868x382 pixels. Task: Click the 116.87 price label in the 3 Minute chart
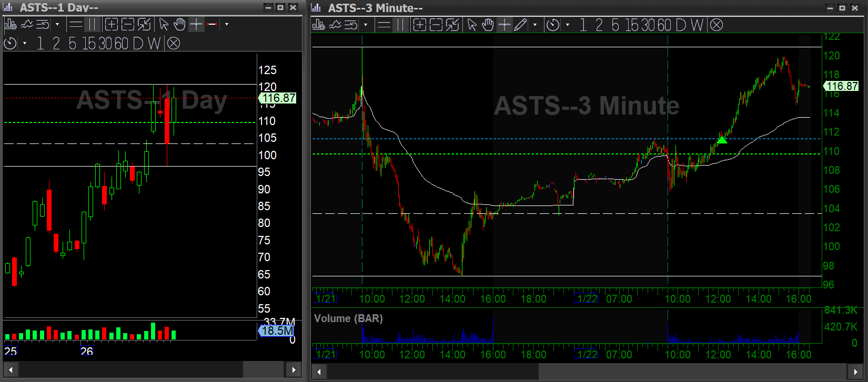pyautogui.click(x=841, y=86)
